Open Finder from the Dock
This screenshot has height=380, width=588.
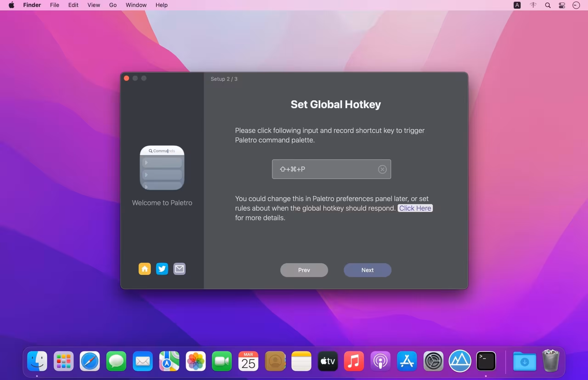coord(37,361)
